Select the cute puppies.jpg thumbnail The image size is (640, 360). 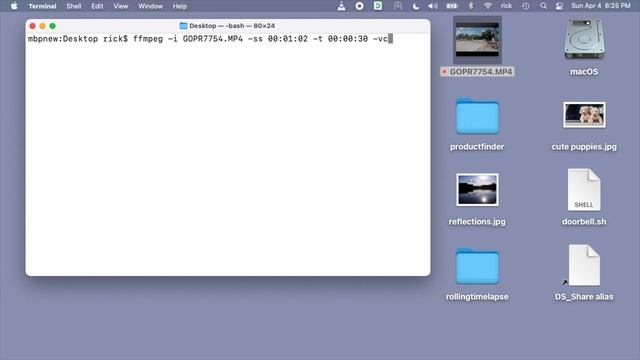(584, 115)
